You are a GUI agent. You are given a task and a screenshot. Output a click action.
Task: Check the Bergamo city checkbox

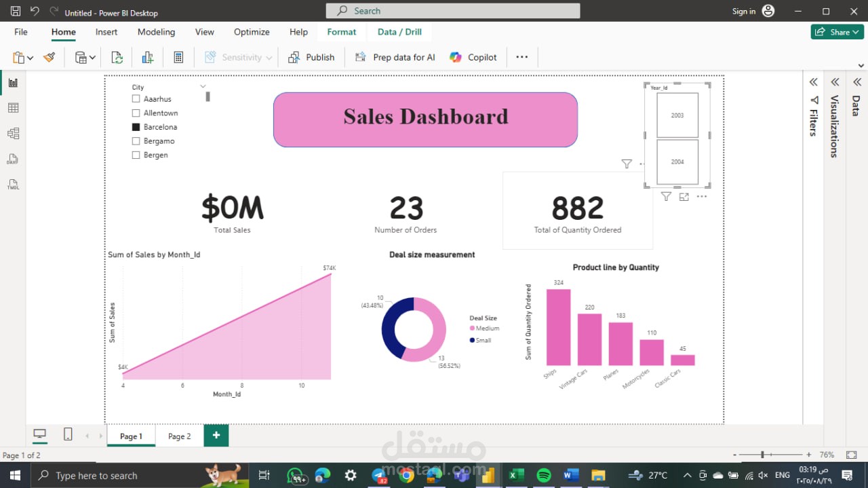(x=136, y=141)
